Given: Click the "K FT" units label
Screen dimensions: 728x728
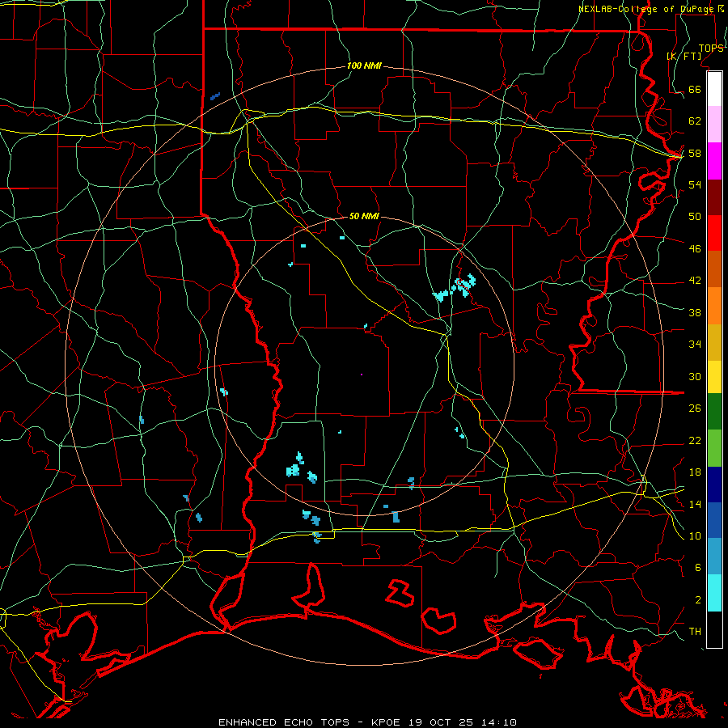Looking at the screenshot, I should click(x=684, y=56).
